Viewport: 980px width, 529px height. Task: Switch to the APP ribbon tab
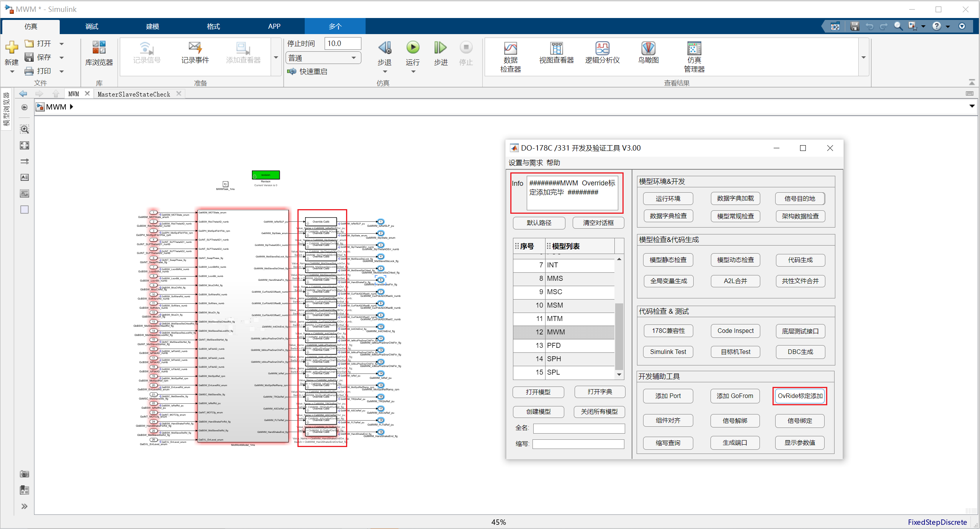point(274,26)
